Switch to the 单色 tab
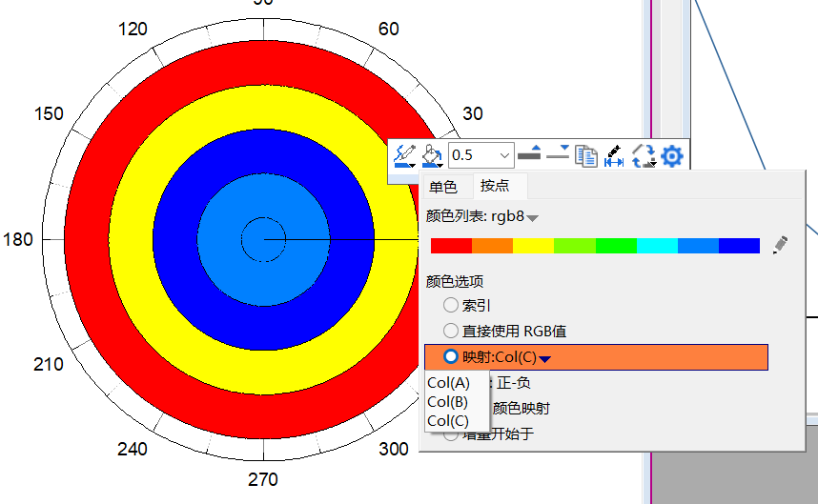This screenshot has width=818, height=504. 443,187
